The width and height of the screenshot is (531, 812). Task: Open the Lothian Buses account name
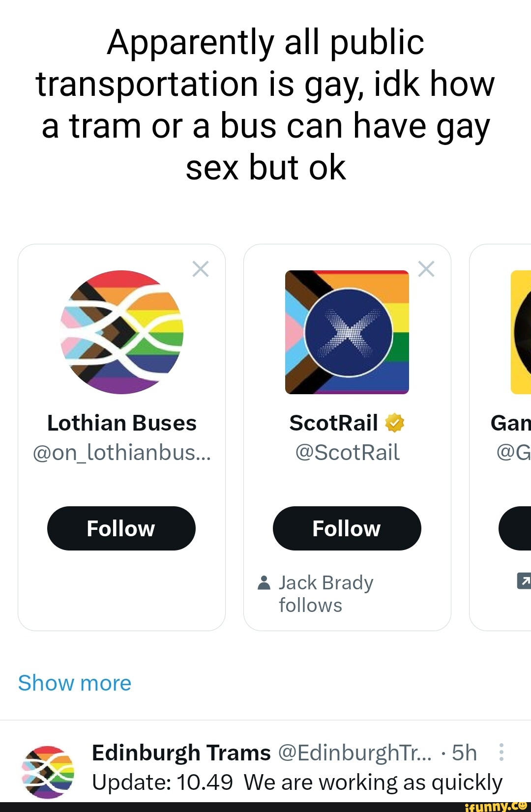click(x=122, y=423)
